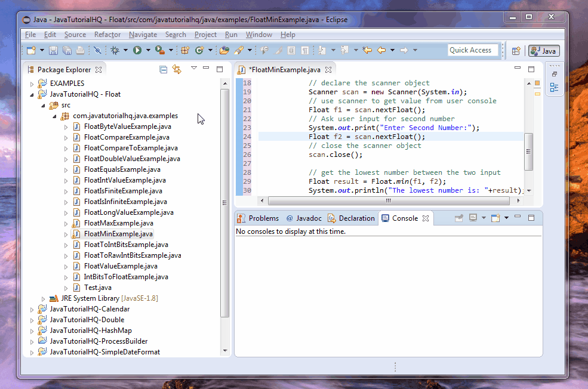Image resolution: width=588 pixels, height=389 pixels.
Task: Select FloatMaxExample.java in Package Explorer
Action: coord(118,223)
